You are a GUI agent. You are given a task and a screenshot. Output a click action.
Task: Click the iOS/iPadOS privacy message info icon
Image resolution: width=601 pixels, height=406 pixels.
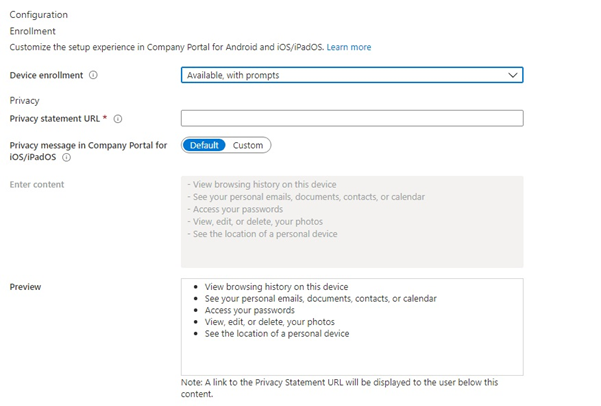66,157
